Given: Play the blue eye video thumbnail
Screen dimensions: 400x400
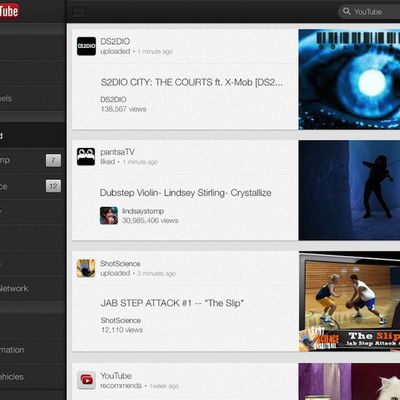Looking at the screenshot, I should 349,79.
